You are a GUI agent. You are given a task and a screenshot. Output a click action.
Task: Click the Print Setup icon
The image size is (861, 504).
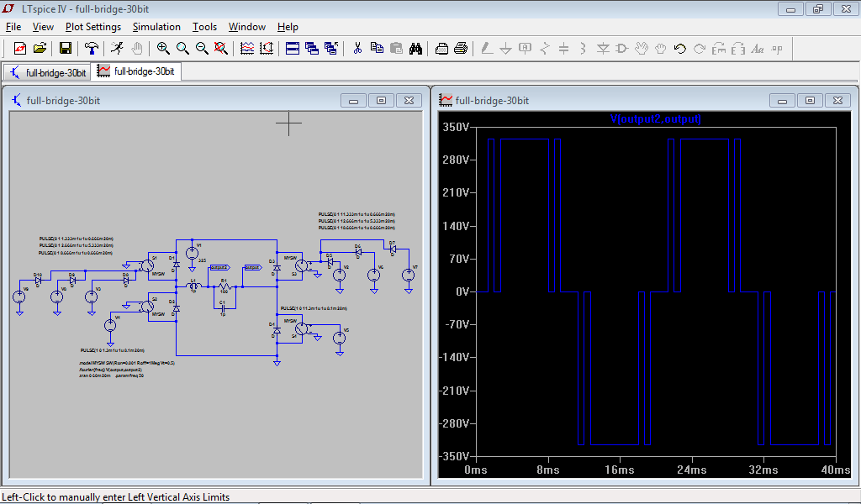[x=441, y=48]
